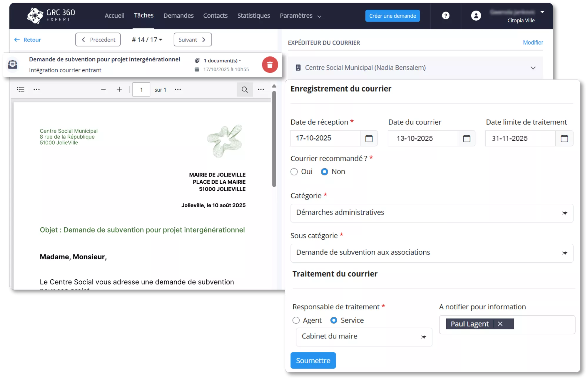Select Service as Responsable de traitement

[334, 320]
